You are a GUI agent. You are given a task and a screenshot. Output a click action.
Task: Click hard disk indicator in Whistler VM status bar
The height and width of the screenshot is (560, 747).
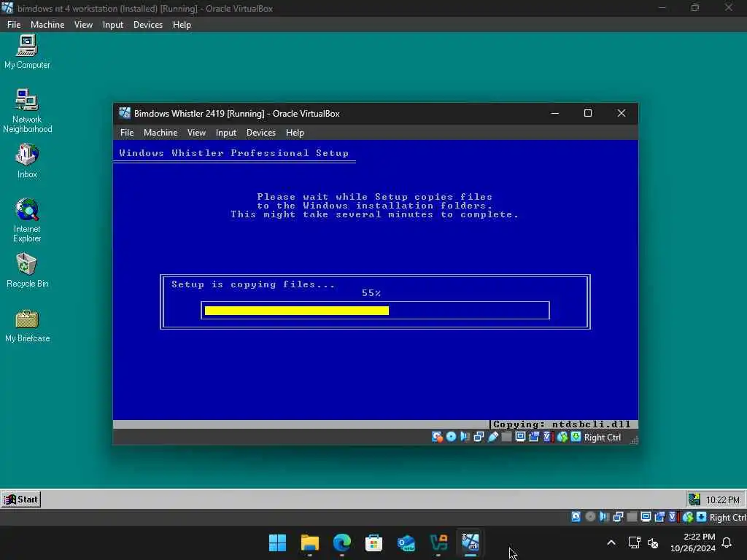click(x=438, y=437)
